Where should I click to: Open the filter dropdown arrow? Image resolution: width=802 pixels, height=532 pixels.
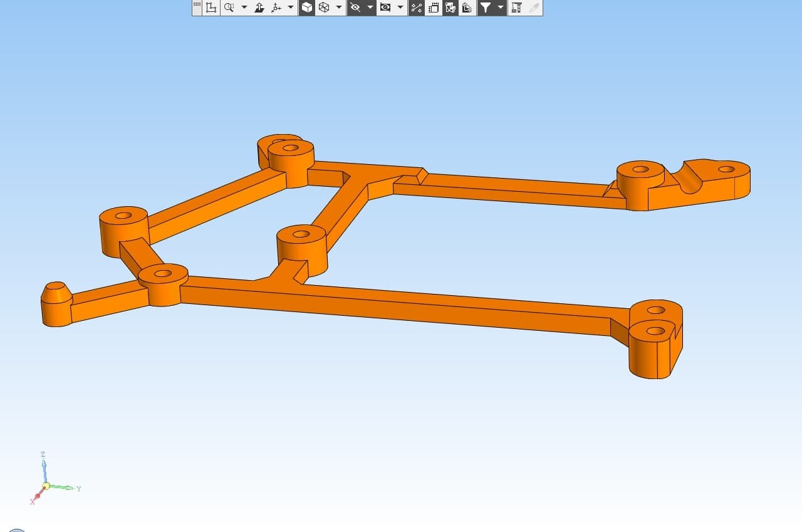[x=500, y=8]
